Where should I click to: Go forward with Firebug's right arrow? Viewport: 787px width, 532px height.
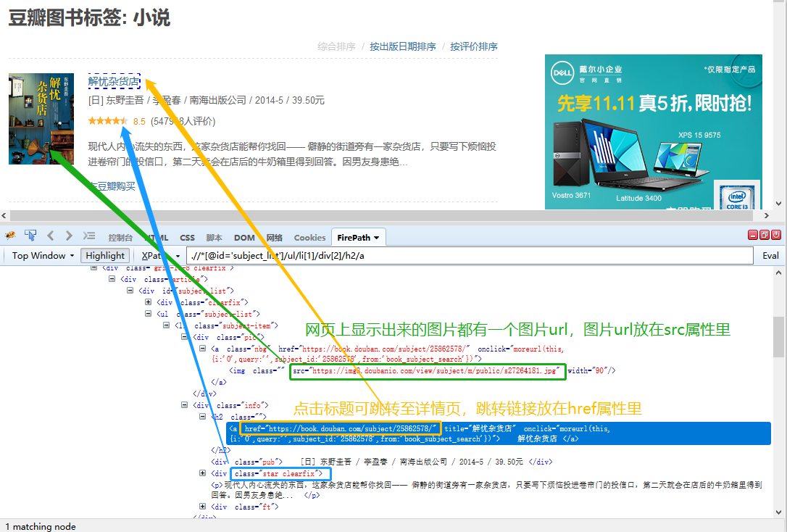coord(69,236)
